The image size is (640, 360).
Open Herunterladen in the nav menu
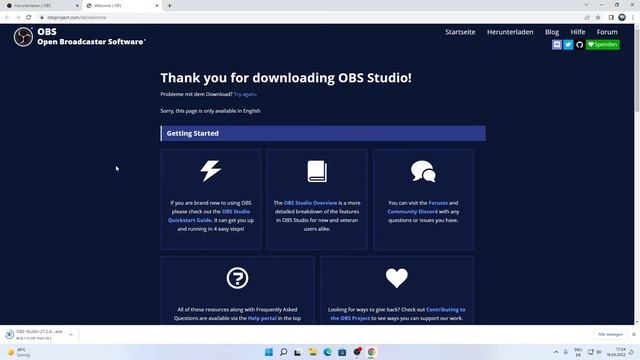coord(510,32)
